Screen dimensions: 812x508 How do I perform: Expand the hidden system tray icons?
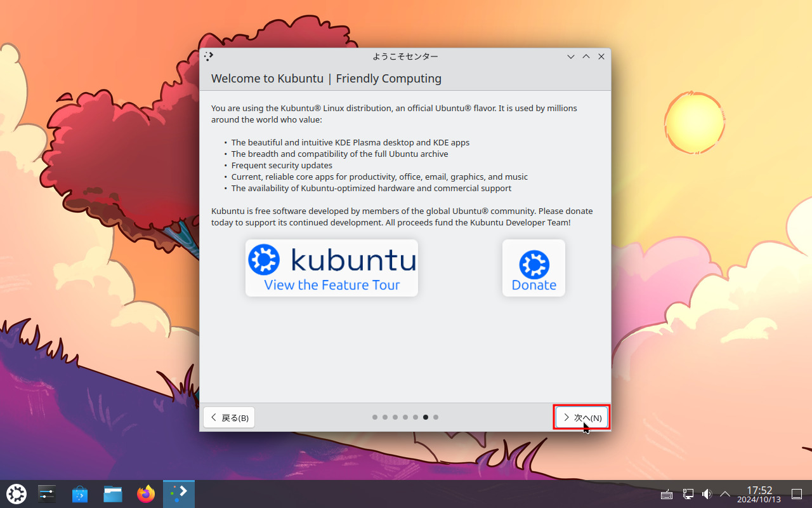pyautogui.click(x=724, y=493)
